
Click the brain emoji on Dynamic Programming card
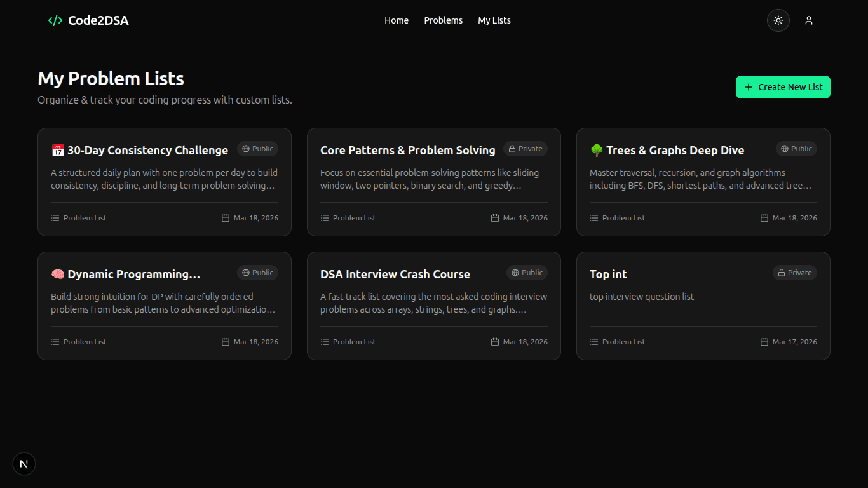(58, 274)
